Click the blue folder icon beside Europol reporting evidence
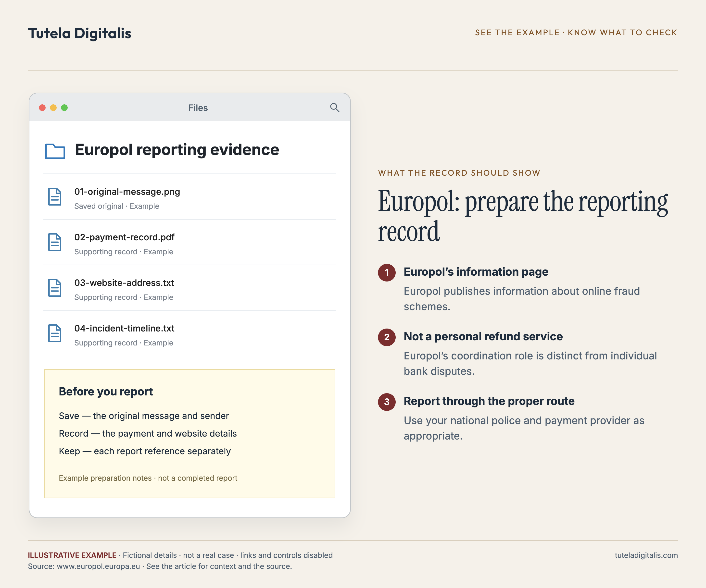The image size is (706, 588). click(x=55, y=151)
